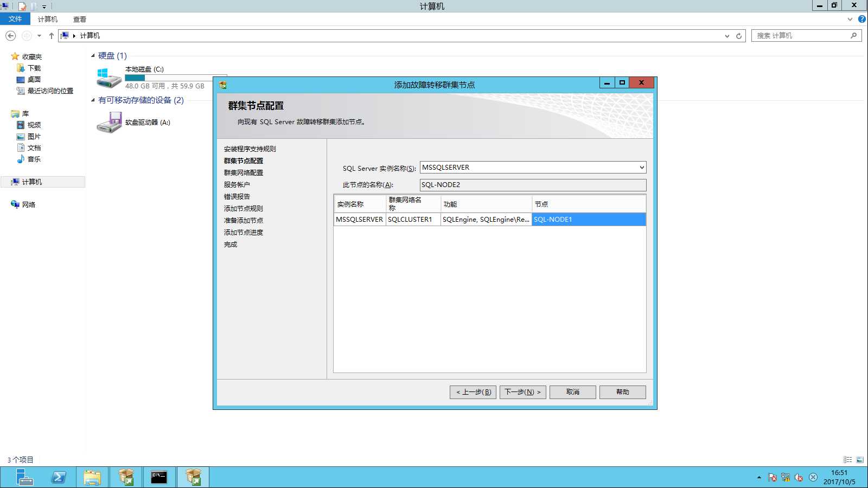Screen dimensions: 868x488
Task: Open quick access toolbar customize dropdown
Action: point(44,7)
